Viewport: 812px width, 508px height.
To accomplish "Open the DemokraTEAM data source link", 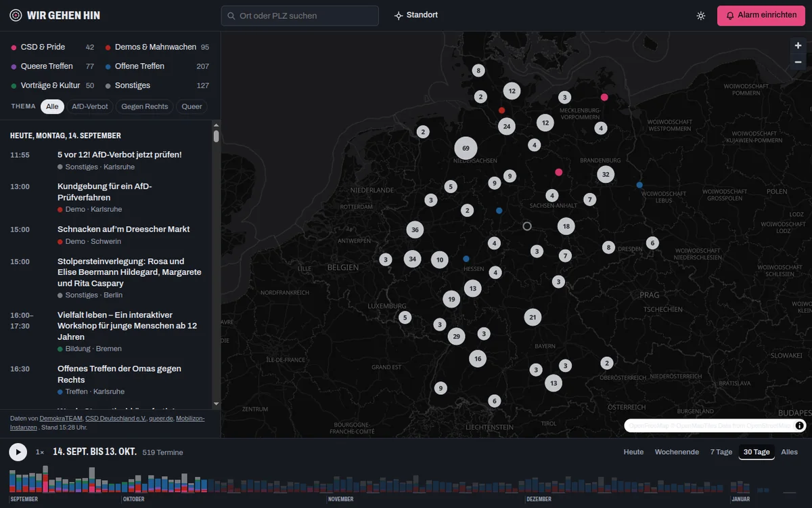I will tap(61, 419).
